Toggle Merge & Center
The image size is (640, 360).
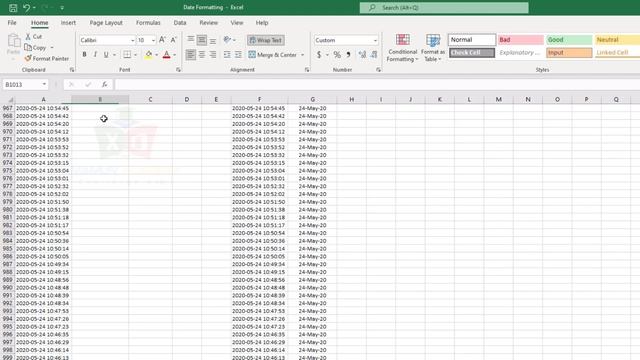point(272,55)
